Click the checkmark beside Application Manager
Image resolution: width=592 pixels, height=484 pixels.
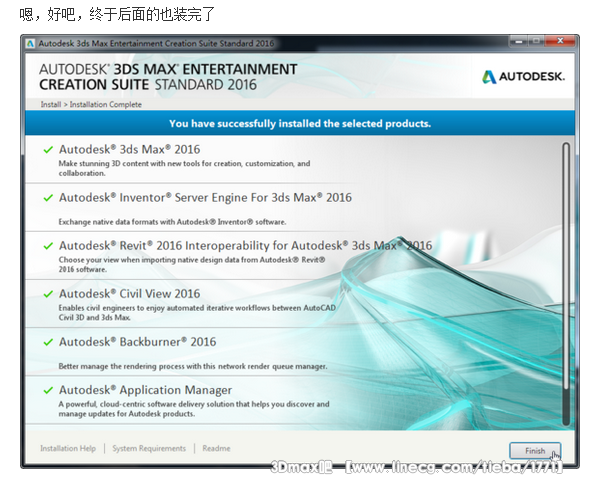[x=48, y=390]
